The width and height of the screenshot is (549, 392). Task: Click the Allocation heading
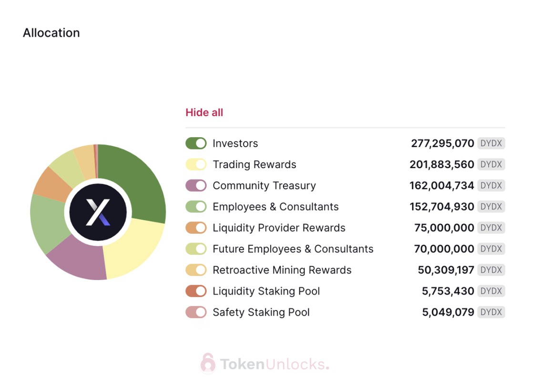click(51, 32)
